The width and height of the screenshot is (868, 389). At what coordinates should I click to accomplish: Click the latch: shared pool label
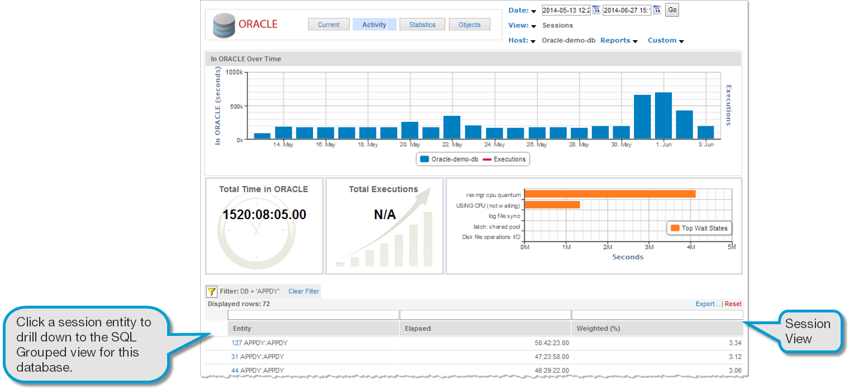497,226
